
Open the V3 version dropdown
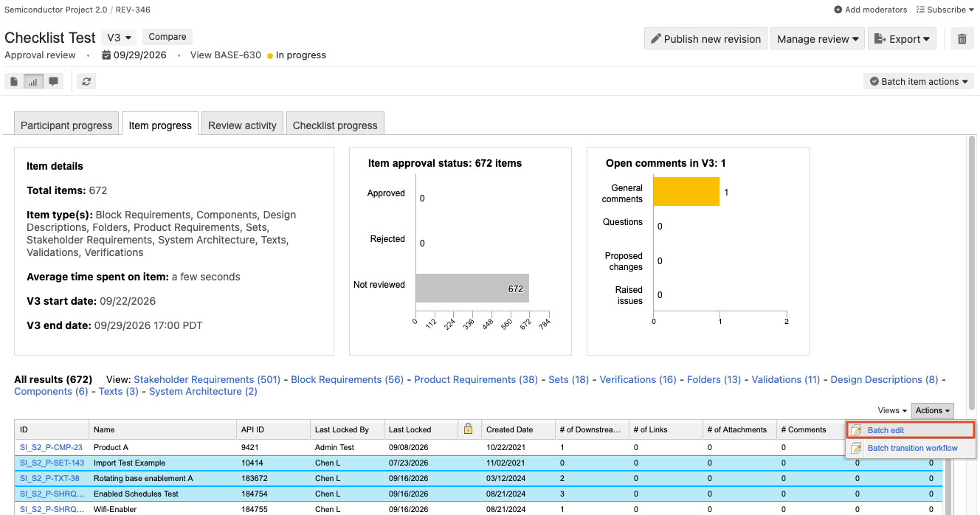click(x=119, y=37)
